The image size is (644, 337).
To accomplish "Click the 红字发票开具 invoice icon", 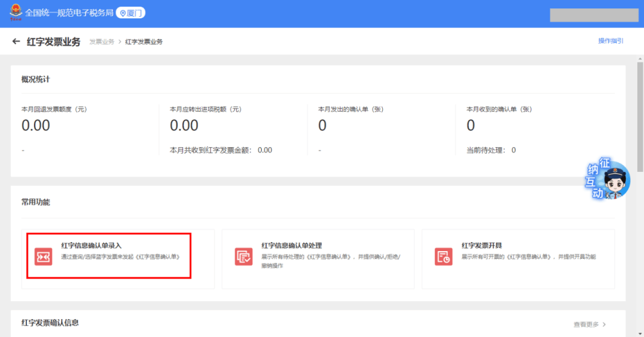I will [x=443, y=256].
